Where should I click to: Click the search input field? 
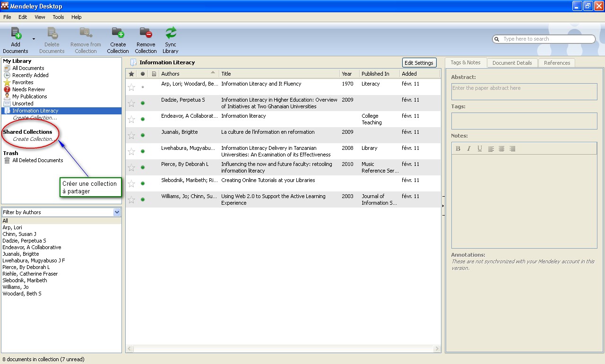(546, 39)
